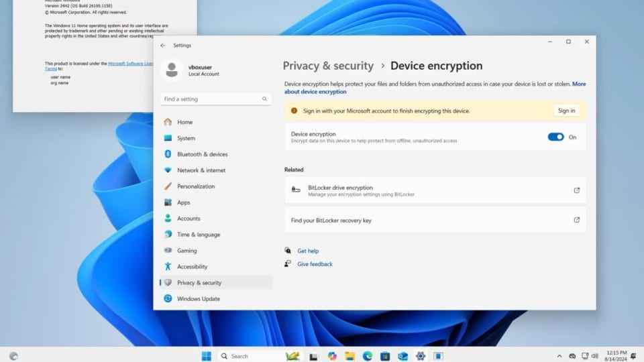Click the Give feedback person icon
The image size is (644, 362).
pos(288,263)
